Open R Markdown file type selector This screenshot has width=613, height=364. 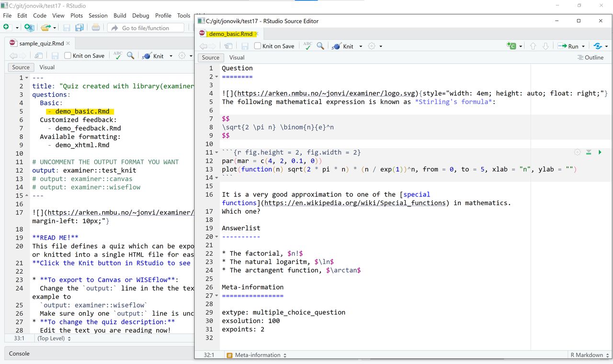[x=590, y=355]
